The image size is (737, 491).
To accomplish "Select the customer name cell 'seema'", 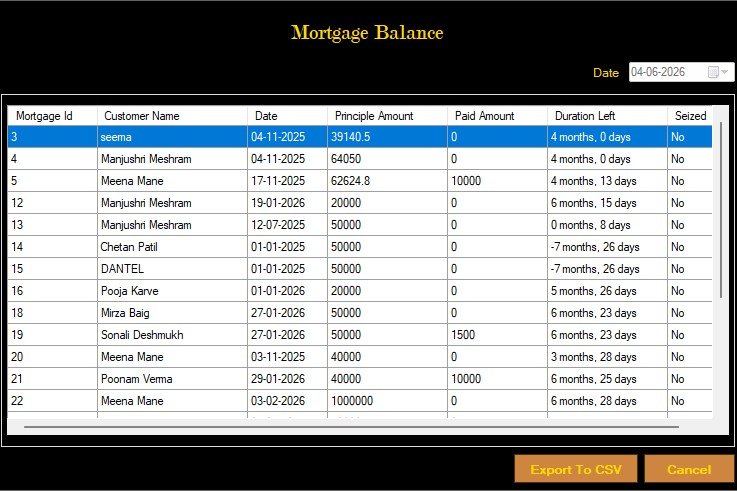I will click(172, 137).
